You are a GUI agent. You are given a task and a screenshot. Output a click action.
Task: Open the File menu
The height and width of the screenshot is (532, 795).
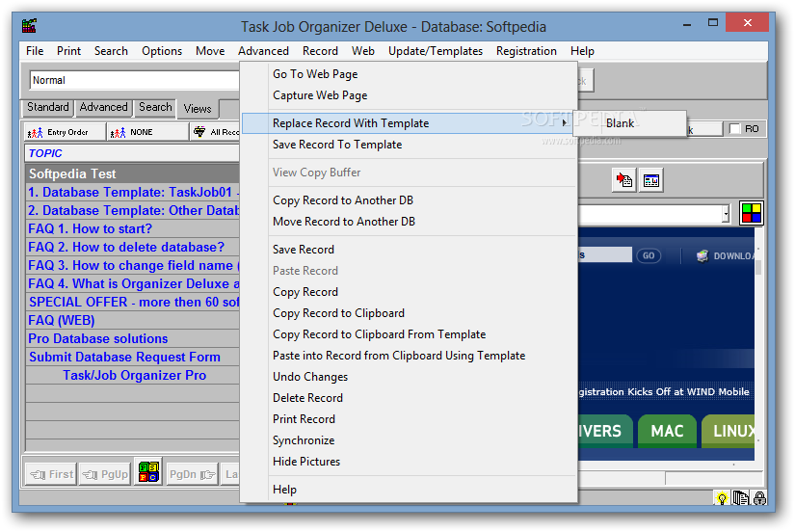click(35, 51)
